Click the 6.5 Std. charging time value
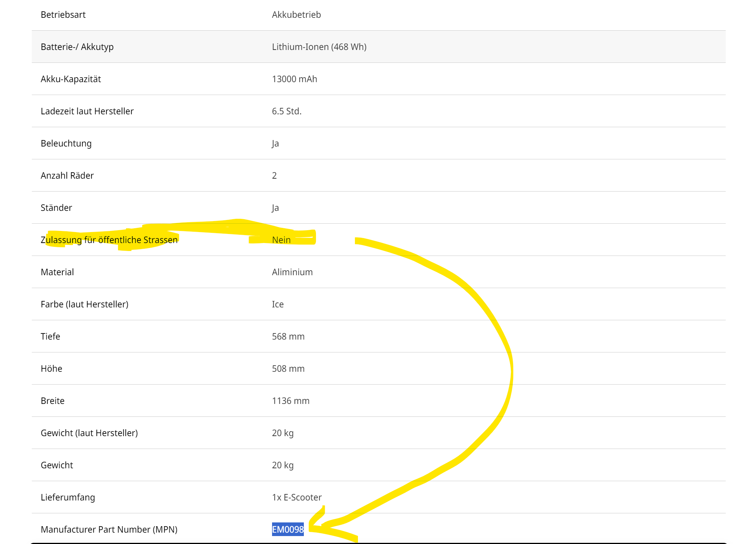Image resolution: width=756 pixels, height=544 pixels. point(286,111)
